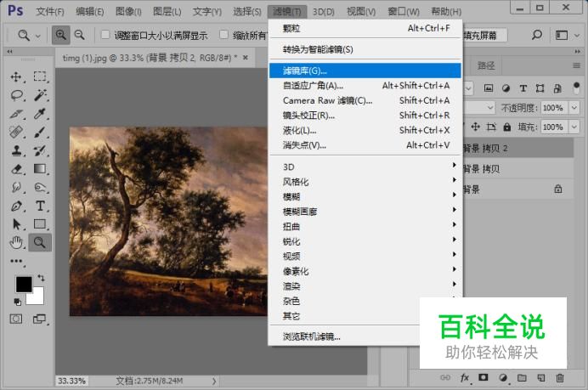Select the Brush tool
This screenshot has width=588, height=390.
[x=40, y=132]
